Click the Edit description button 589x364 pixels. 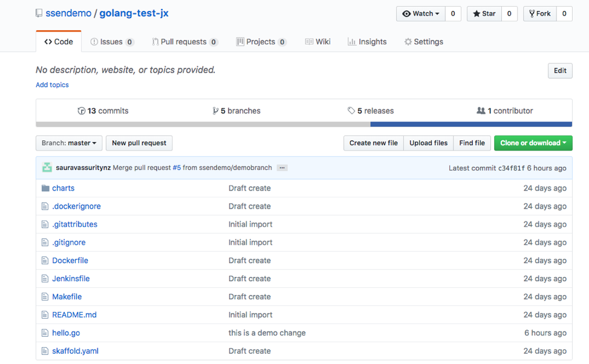tap(560, 71)
